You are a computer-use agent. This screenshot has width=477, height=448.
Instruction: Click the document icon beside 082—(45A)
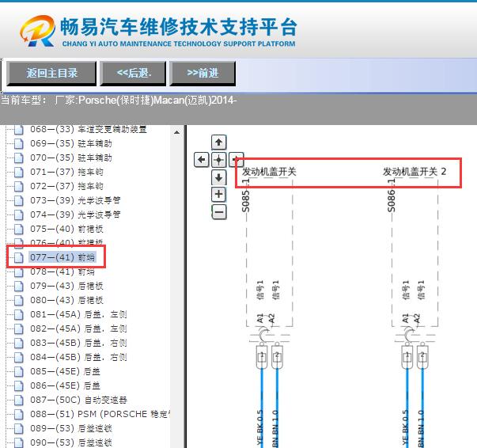[18, 329]
